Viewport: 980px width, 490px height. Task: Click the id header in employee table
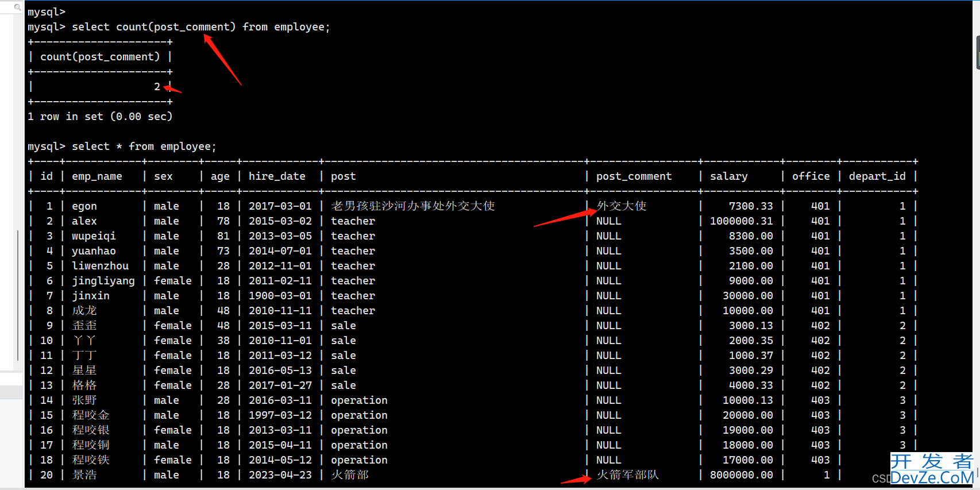[x=47, y=176]
